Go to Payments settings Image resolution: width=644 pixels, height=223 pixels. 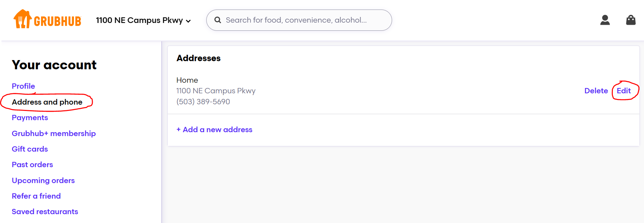tap(30, 118)
